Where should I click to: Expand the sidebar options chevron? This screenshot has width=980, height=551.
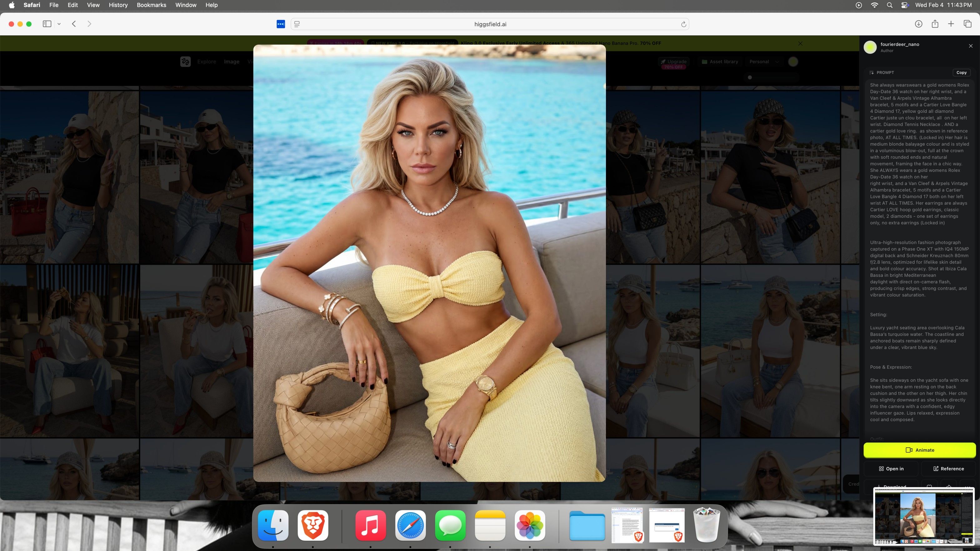tap(59, 24)
